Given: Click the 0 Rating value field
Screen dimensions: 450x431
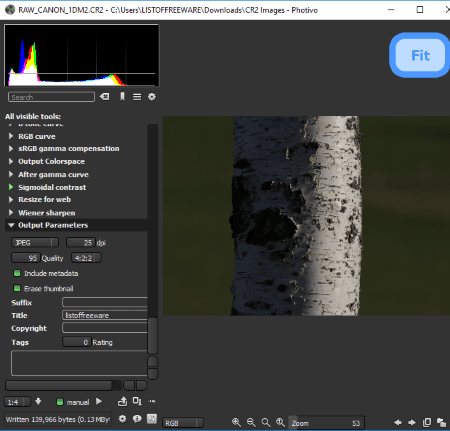Looking at the screenshot, I should click(x=77, y=342).
